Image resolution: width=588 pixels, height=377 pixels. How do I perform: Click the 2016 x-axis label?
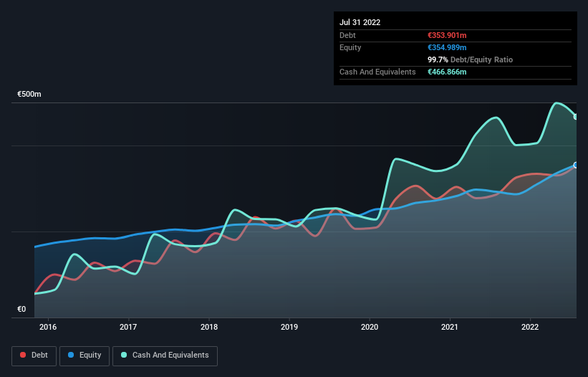pos(48,327)
